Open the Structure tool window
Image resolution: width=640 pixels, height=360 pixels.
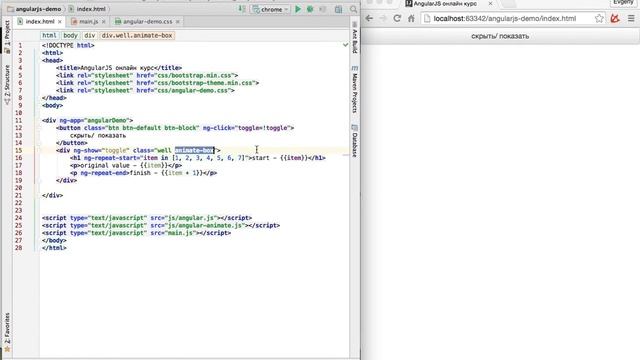coord(7,84)
